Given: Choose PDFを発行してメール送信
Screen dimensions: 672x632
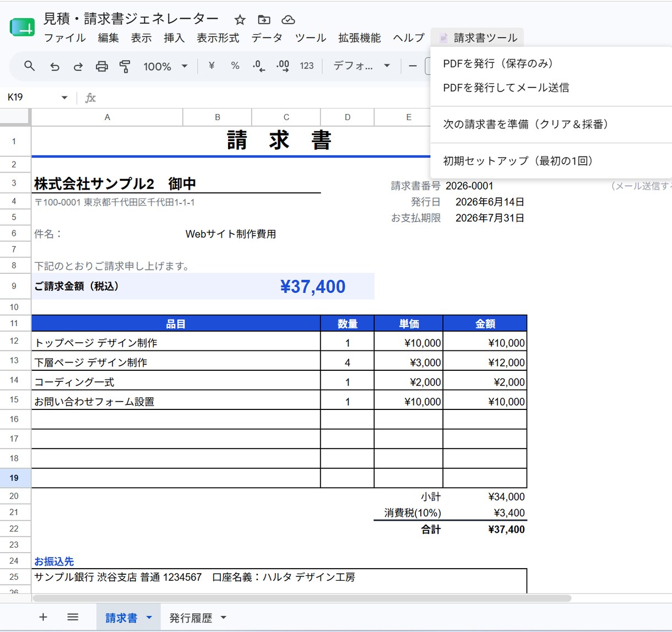Looking at the screenshot, I should (551, 88).
